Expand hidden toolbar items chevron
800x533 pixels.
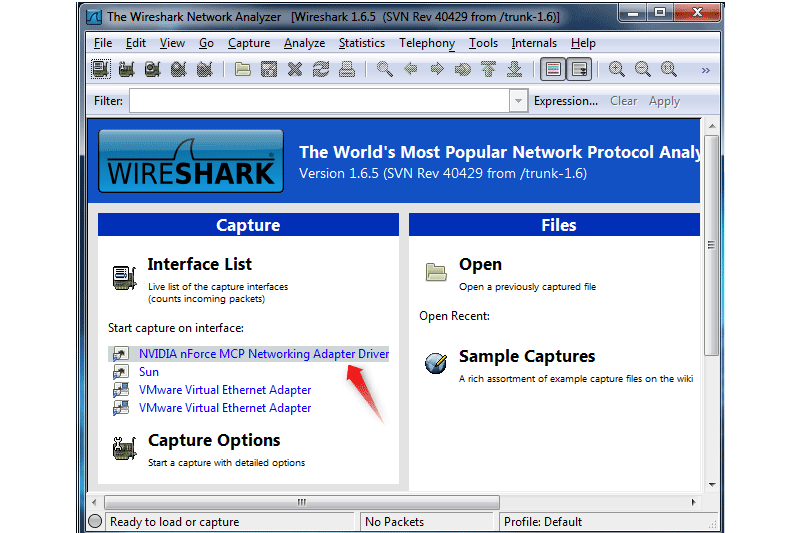(706, 70)
